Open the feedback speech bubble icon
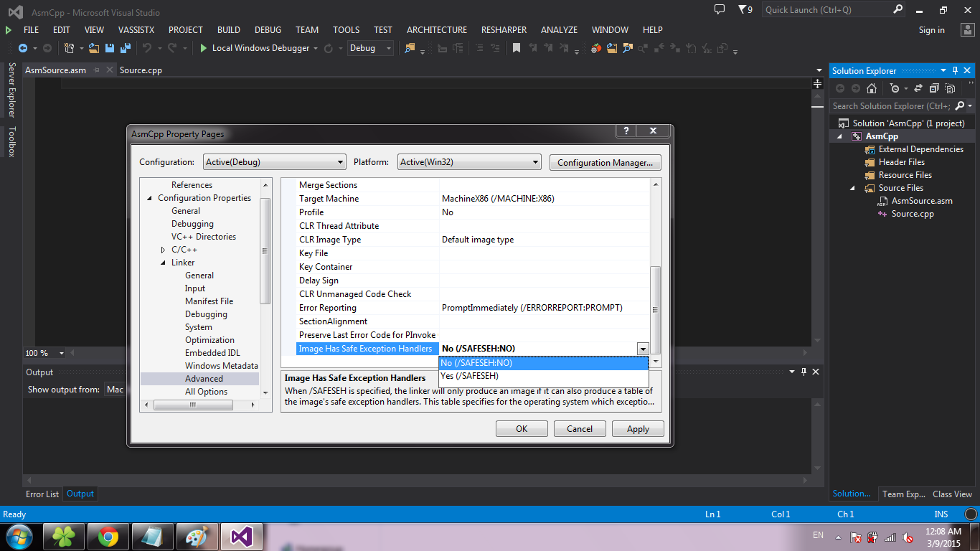The height and width of the screenshot is (551, 980). [x=720, y=9]
